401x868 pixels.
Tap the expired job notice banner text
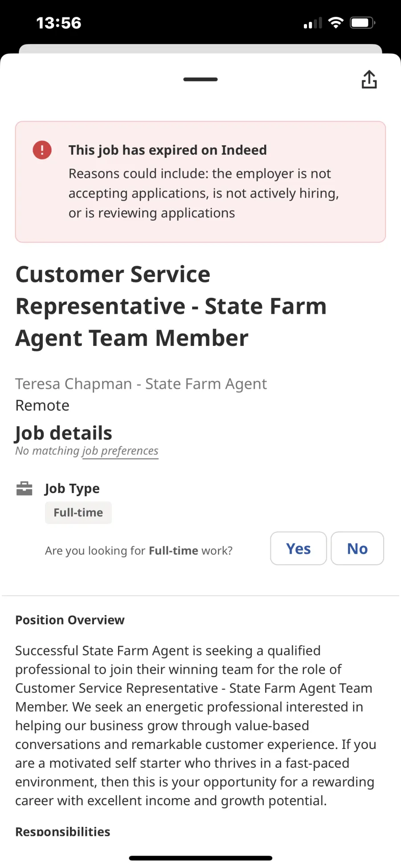(x=204, y=182)
